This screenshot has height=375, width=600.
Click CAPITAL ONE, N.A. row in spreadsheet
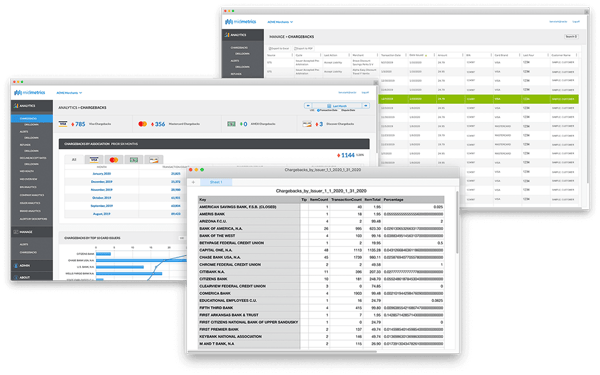[321, 250]
